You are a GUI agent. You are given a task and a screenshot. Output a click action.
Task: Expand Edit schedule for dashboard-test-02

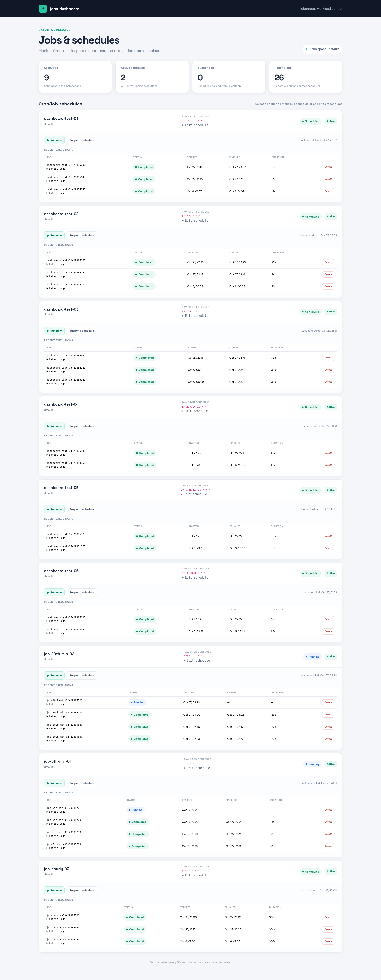[x=195, y=221]
